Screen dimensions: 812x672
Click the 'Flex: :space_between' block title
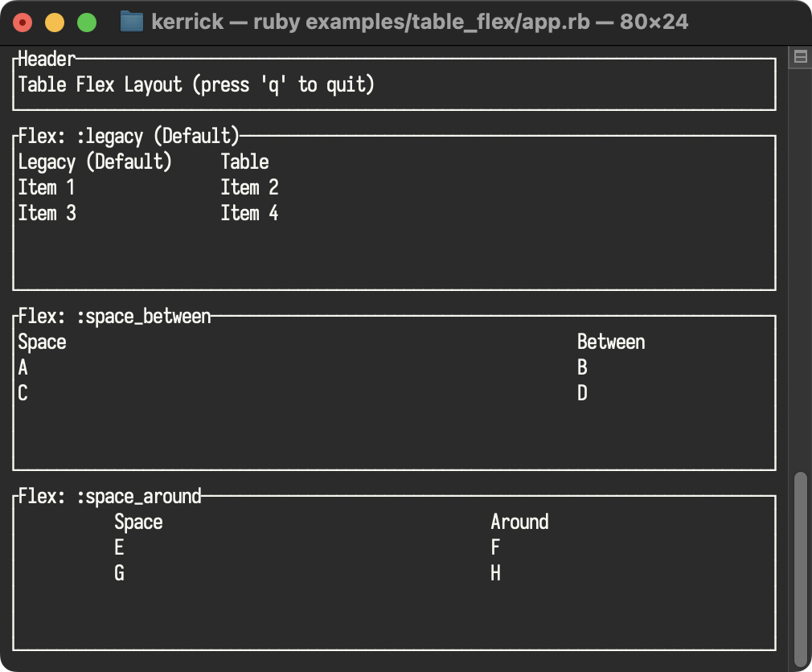[114, 316]
